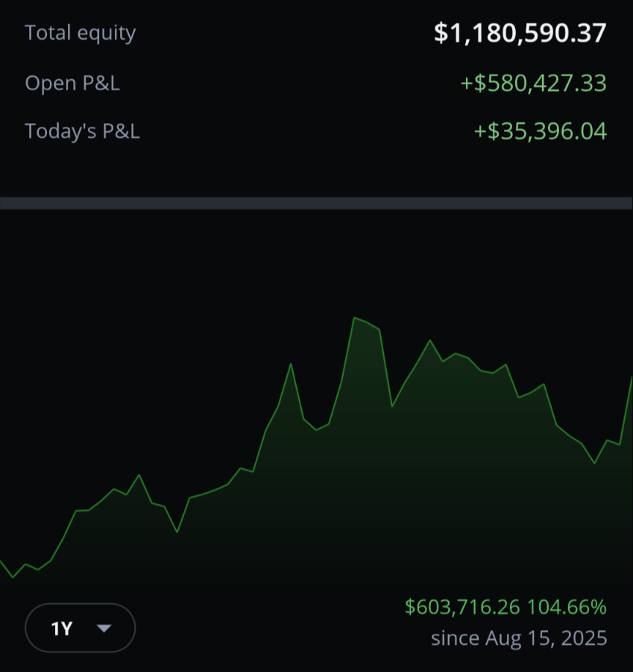Click the since Aug 15, 2025 date text
633x672 pixels.
click(519, 638)
